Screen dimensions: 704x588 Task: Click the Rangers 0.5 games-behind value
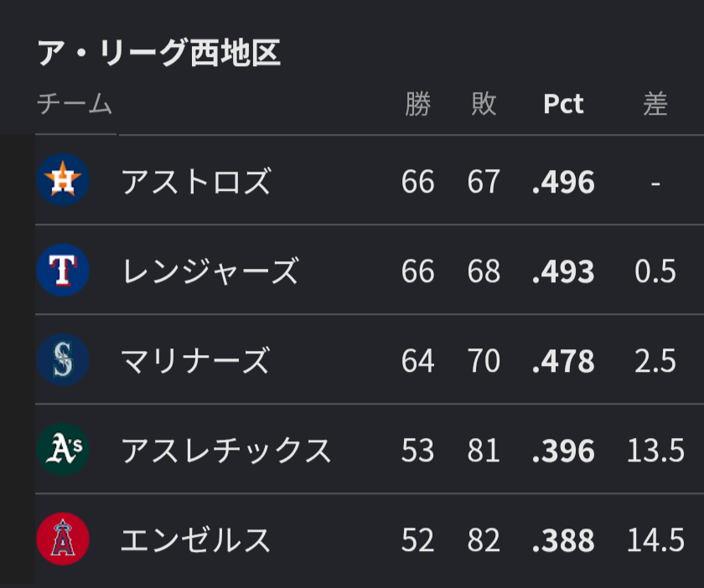pyautogui.click(x=655, y=271)
